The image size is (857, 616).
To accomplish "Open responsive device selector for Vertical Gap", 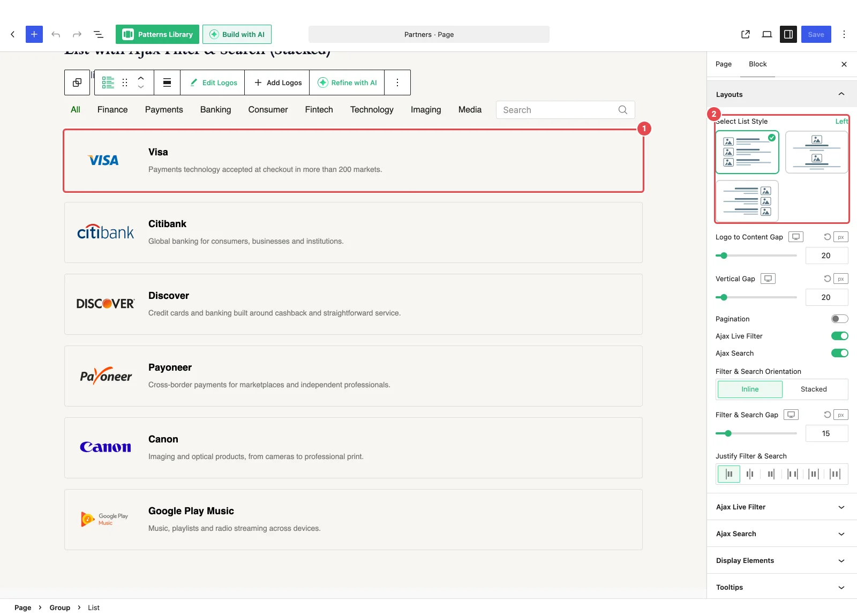I will 768,279.
